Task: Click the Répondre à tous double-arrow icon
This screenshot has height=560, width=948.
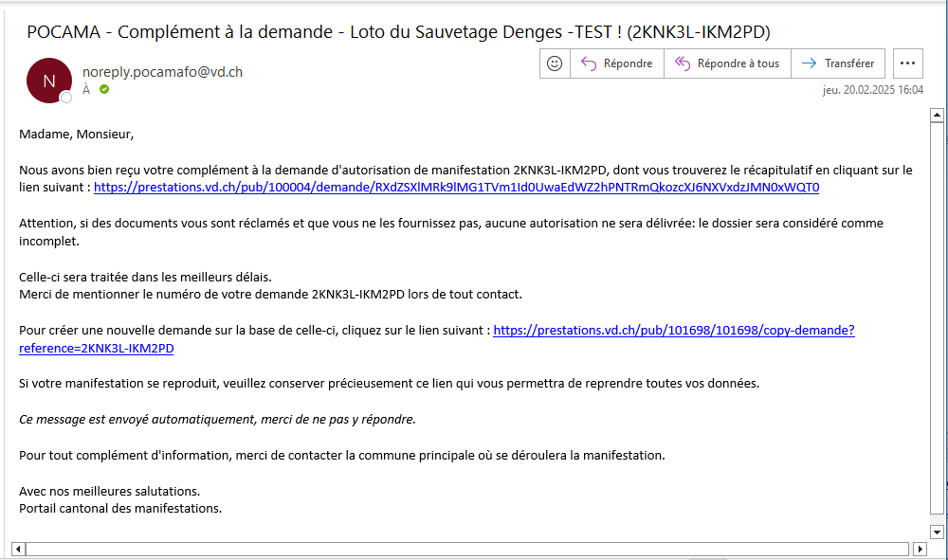Action: coord(682,63)
